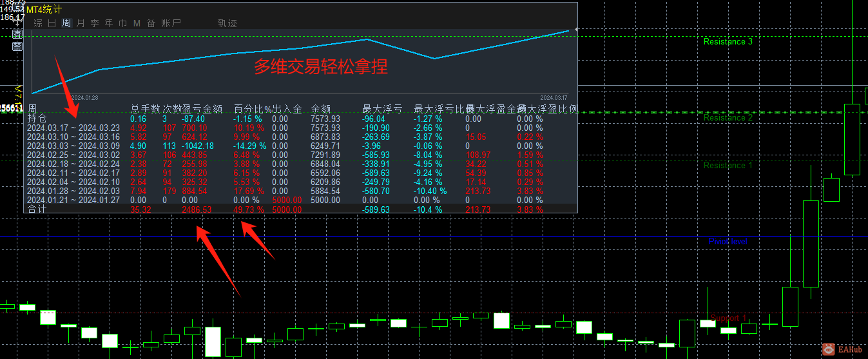Click the 10.19 % percentage cell
This screenshot has height=359, width=868.
pos(249,128)
